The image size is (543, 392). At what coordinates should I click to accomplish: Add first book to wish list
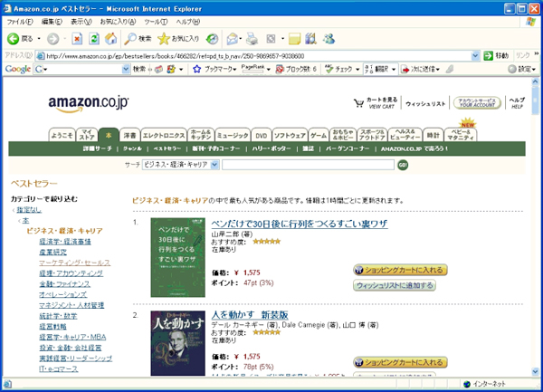point(395,285)
